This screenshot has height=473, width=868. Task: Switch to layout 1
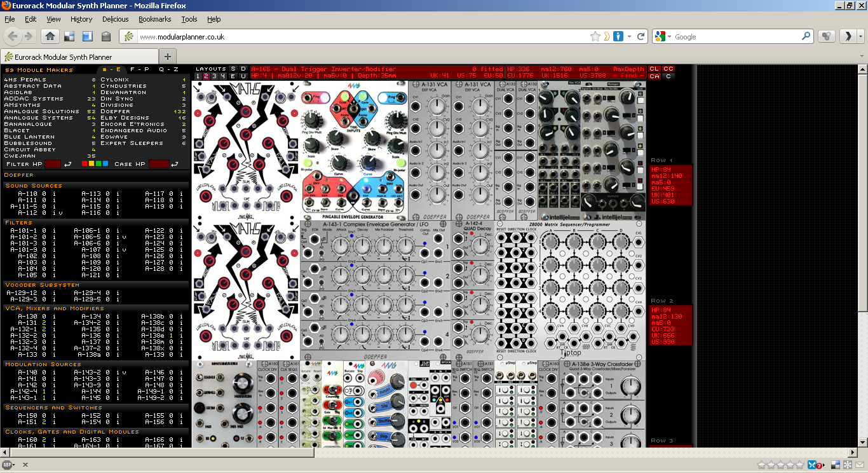(x=199, y=76)
